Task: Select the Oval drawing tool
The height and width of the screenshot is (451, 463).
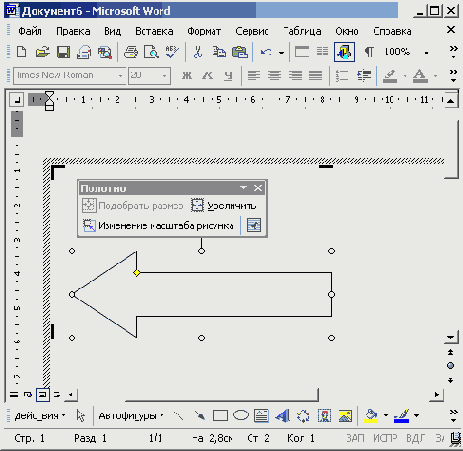Action: 241,415
